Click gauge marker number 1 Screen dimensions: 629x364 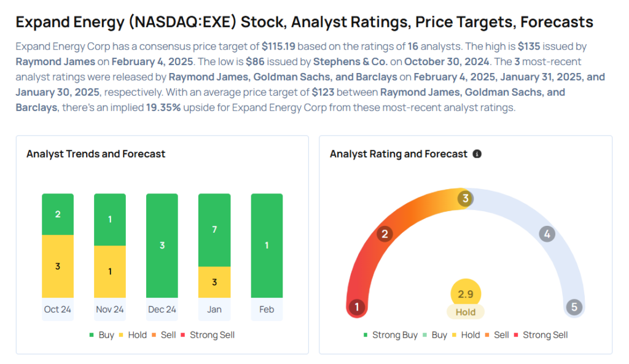click(357, 308)
